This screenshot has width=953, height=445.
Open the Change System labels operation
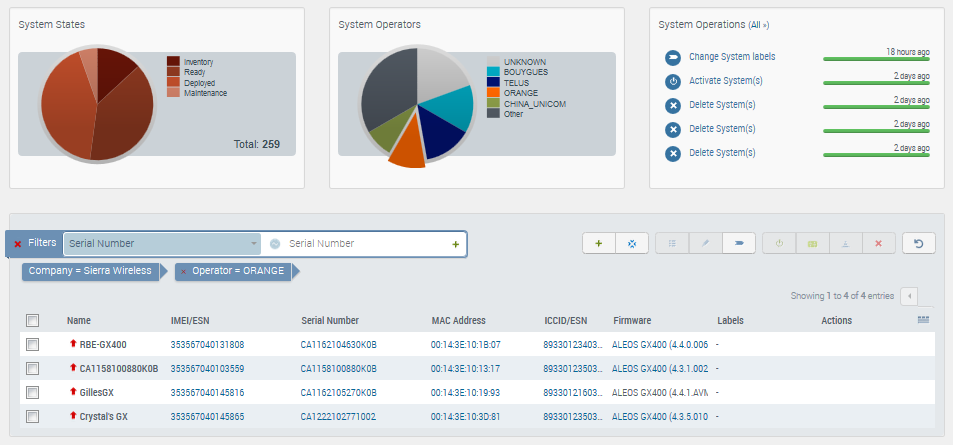(731, 57)
